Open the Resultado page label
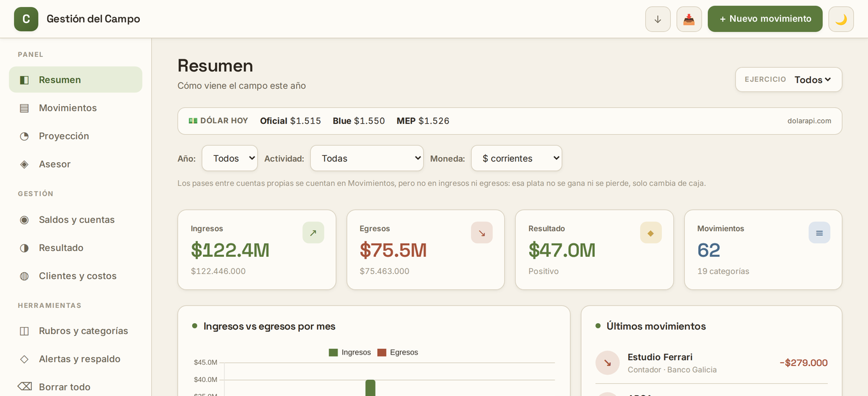Viewport: 868px width, 396px height. 61,248
